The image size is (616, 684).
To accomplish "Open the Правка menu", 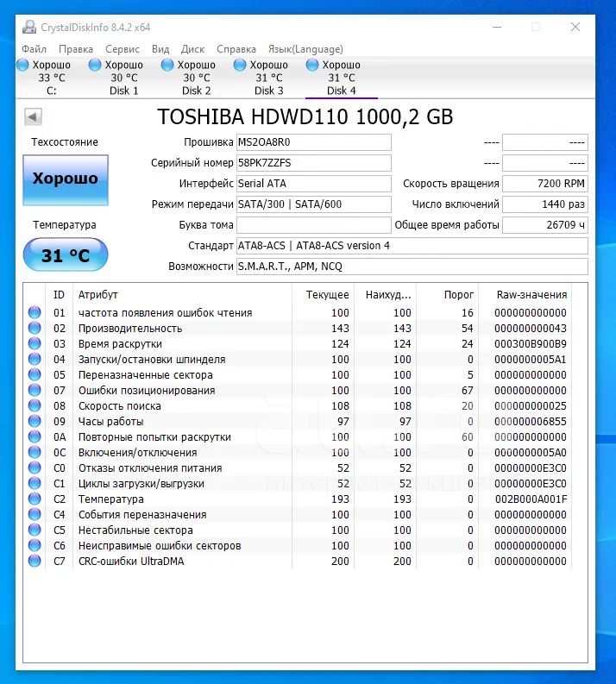I will (x=76, y=49).
